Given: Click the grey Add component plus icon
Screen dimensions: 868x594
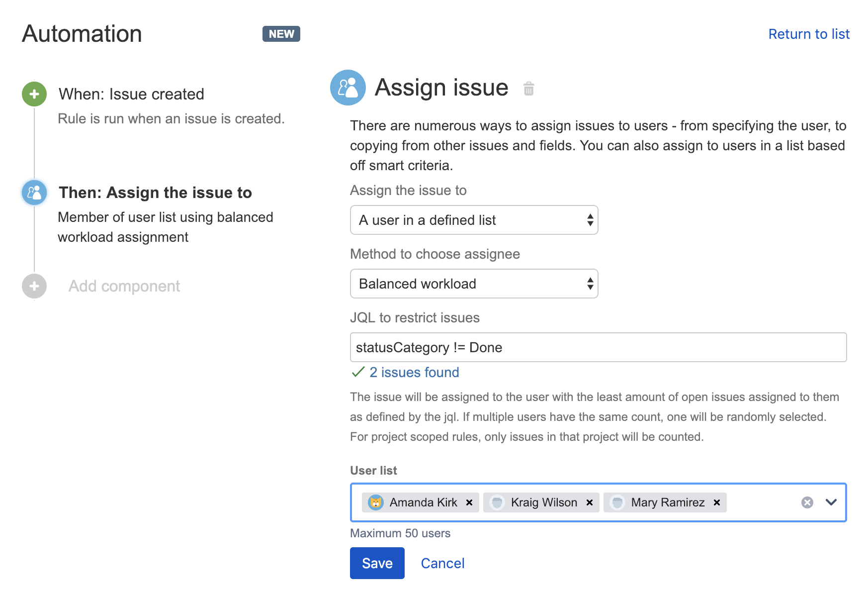Looking at the screenshot, I should pyautogui.click(x=34, y=286).
